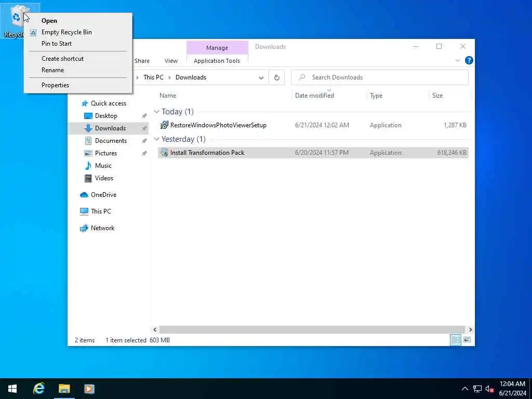Open Pictures in the sidebar
Image resolution: width=532 pixels, height=399 pixels.
pos(105,153)
